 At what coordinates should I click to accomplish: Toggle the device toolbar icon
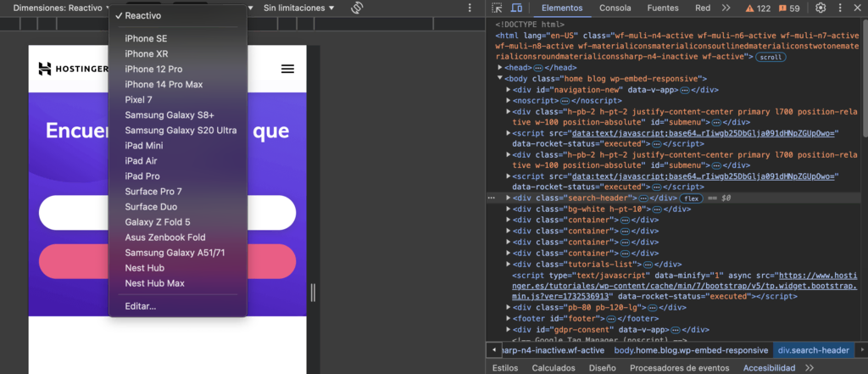pos(516,8)
